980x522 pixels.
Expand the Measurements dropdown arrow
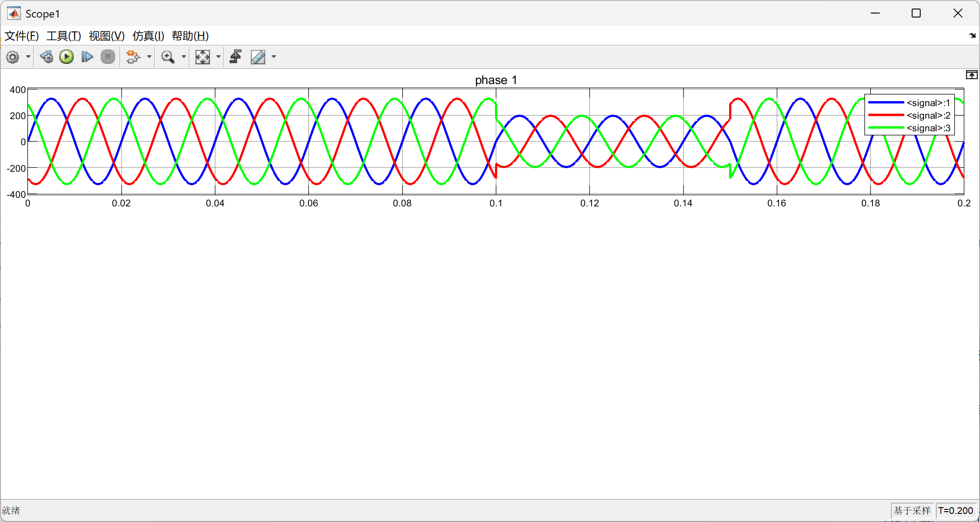pos(274,57)
